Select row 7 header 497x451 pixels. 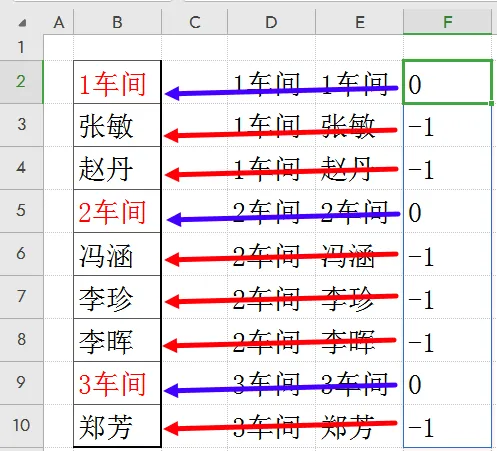(x=21, y=297)
